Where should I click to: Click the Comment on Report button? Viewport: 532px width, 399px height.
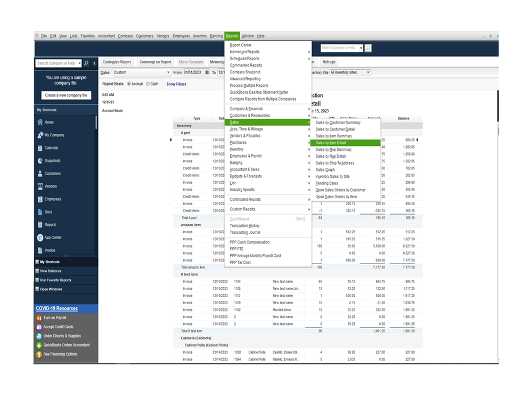[x=155, y=62]
